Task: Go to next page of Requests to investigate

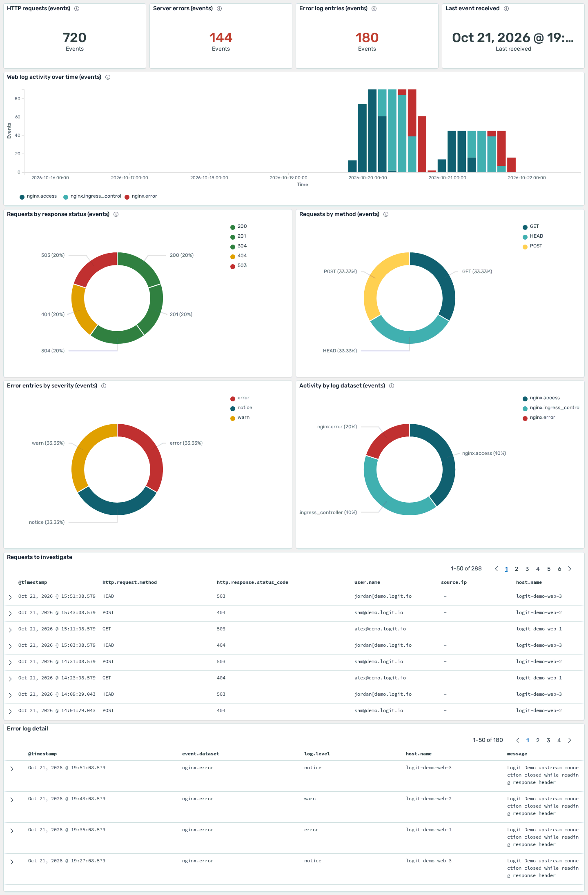Action: coord(570,569)
